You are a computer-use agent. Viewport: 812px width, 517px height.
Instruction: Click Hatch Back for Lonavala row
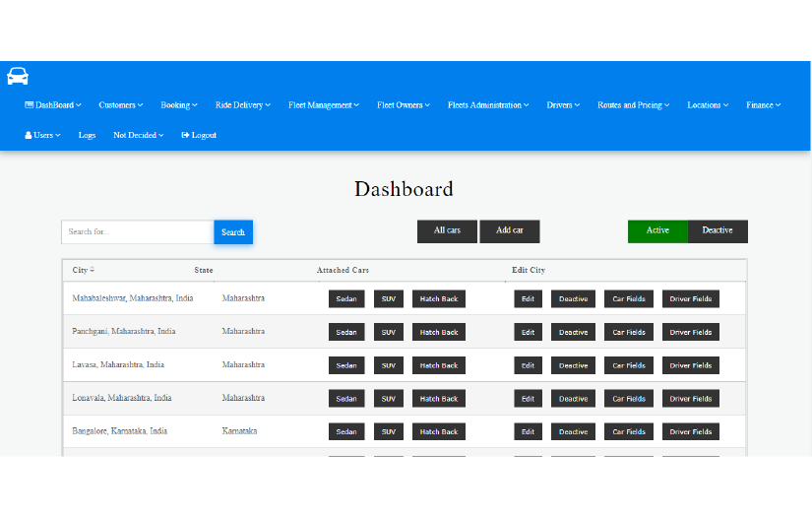(439, 399)
